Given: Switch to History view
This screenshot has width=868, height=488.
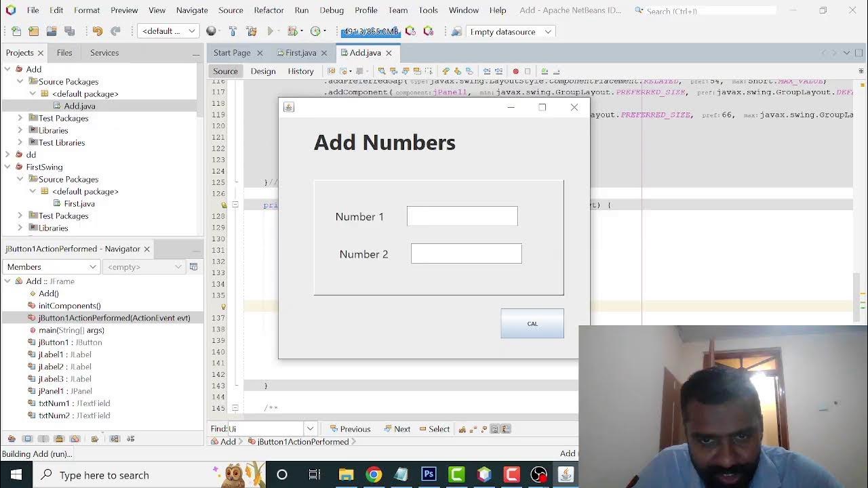Looking at the screenshot, I should click(x=300, y=71).
